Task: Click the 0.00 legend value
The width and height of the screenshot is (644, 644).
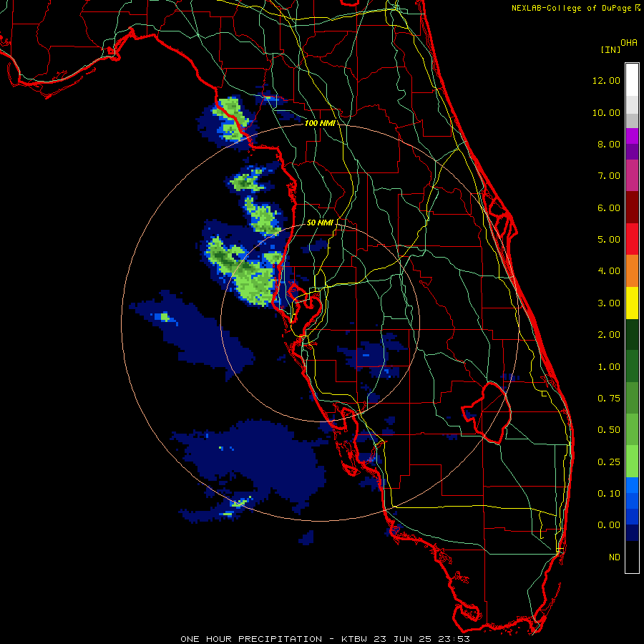Action: coord(609,525)
